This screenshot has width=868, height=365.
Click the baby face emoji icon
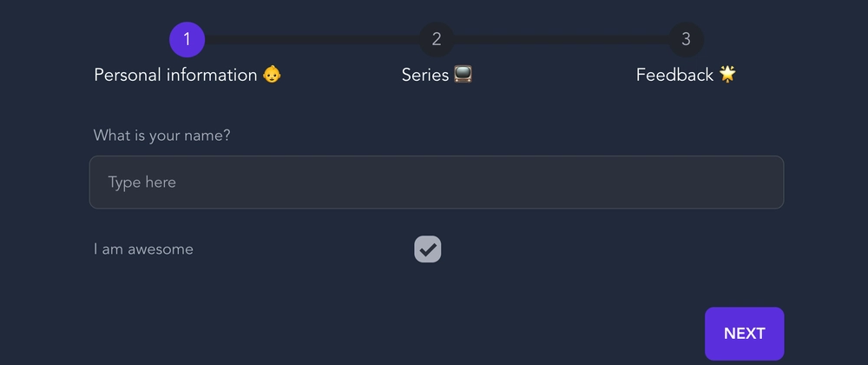[272, 74]
